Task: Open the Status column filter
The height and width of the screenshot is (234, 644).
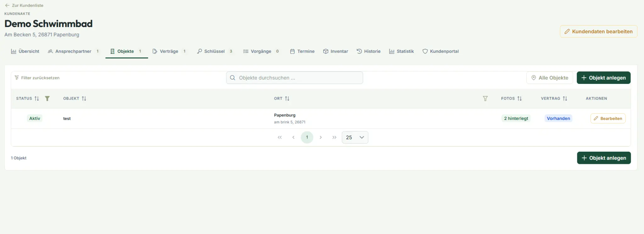Action: click(x=47, y=99)
